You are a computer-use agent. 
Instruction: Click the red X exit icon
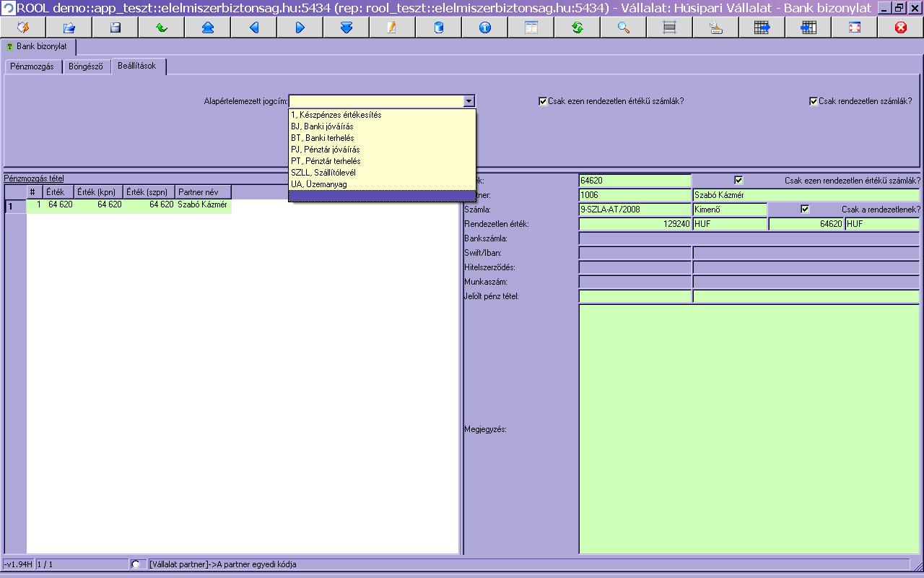(900, 27)
